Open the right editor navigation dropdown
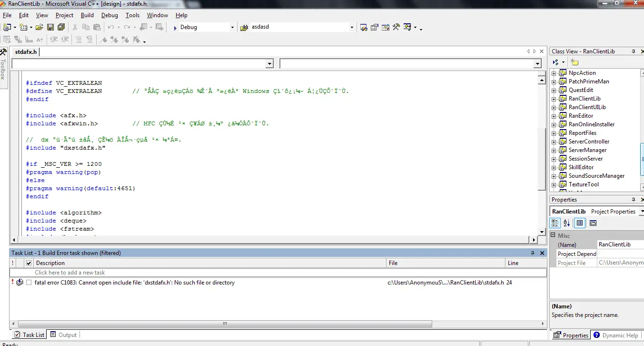644x346 pixels. (537, 63)
